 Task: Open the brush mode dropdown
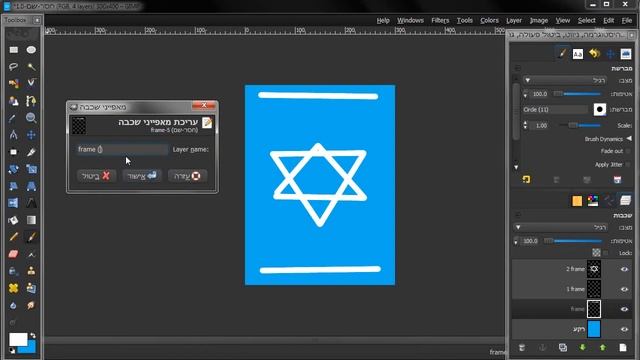(x=565, y=80)
